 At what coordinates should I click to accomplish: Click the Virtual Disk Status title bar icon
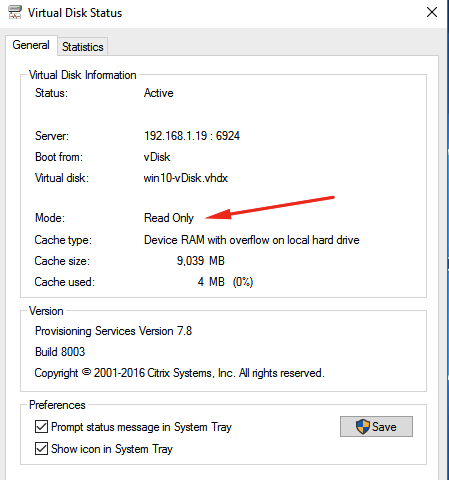[15, 12]
